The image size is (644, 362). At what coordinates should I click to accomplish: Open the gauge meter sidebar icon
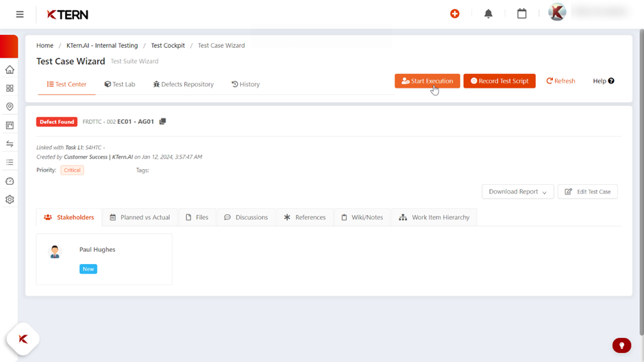click(x=10, y=181)
